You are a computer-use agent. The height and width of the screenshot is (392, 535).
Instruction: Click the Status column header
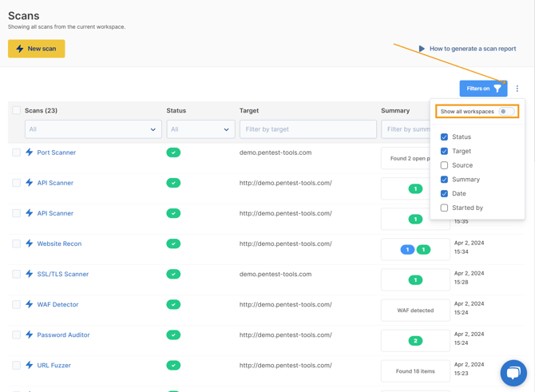pyautogui.click(x=176, y=110)
